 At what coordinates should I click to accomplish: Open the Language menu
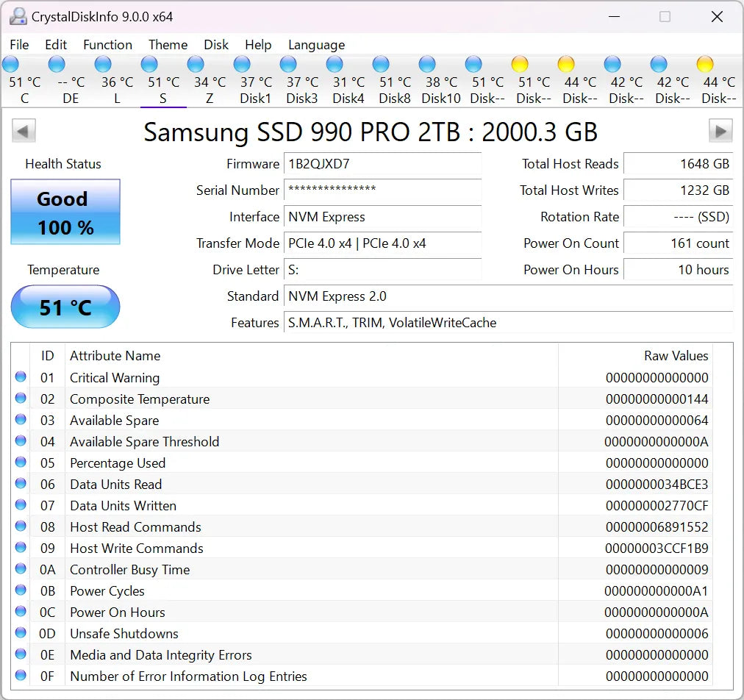(x=316, y=45)
